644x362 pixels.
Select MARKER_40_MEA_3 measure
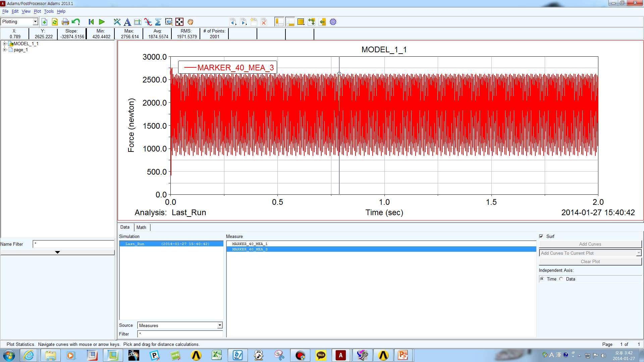tap(381, 249)
